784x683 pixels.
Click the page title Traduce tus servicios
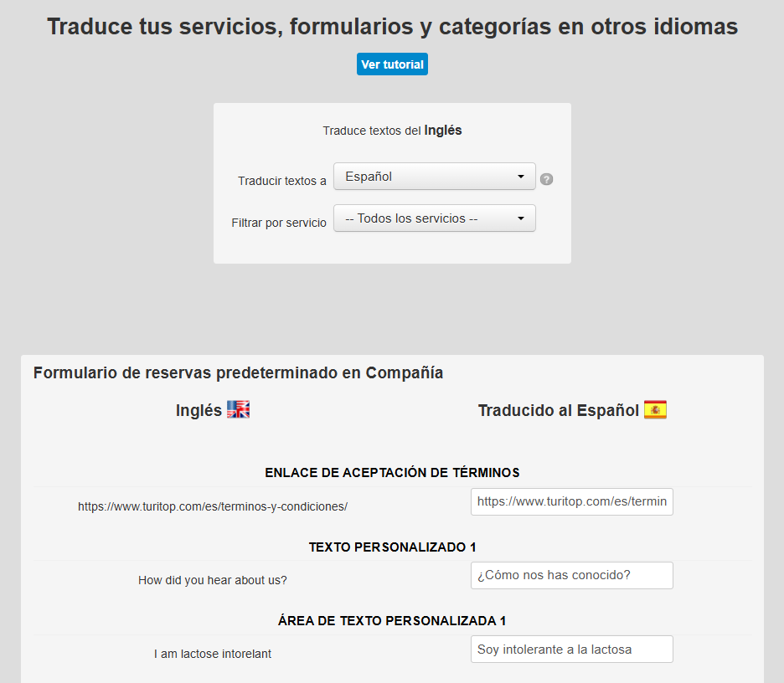pos(392,27)
